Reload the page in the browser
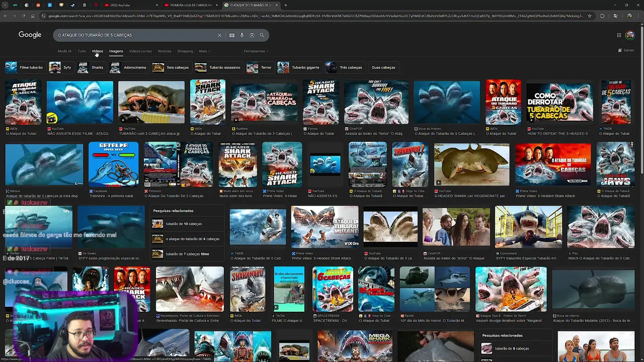 point(24,16)
